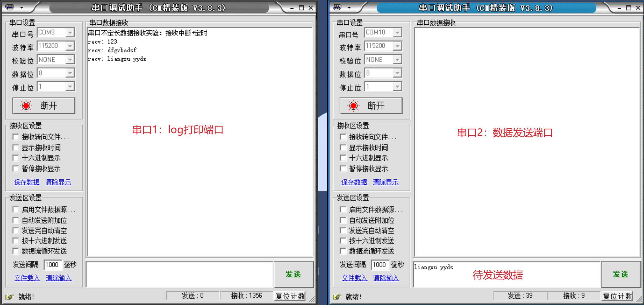Click 清除显示 link in the COM9 window
The width and height of the screenshot is (644, 305).
tap(58, 182)
